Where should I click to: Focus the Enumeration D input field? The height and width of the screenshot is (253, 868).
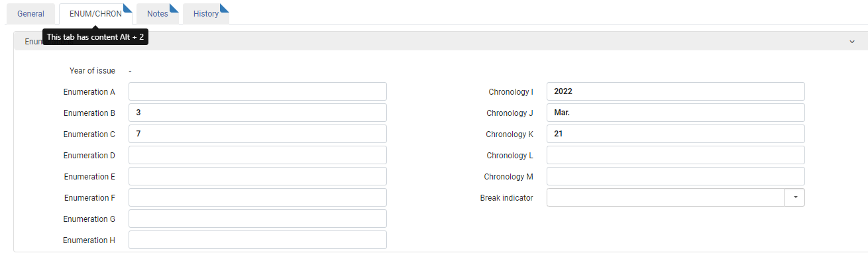pyautogui.click(x=258, y=155)
